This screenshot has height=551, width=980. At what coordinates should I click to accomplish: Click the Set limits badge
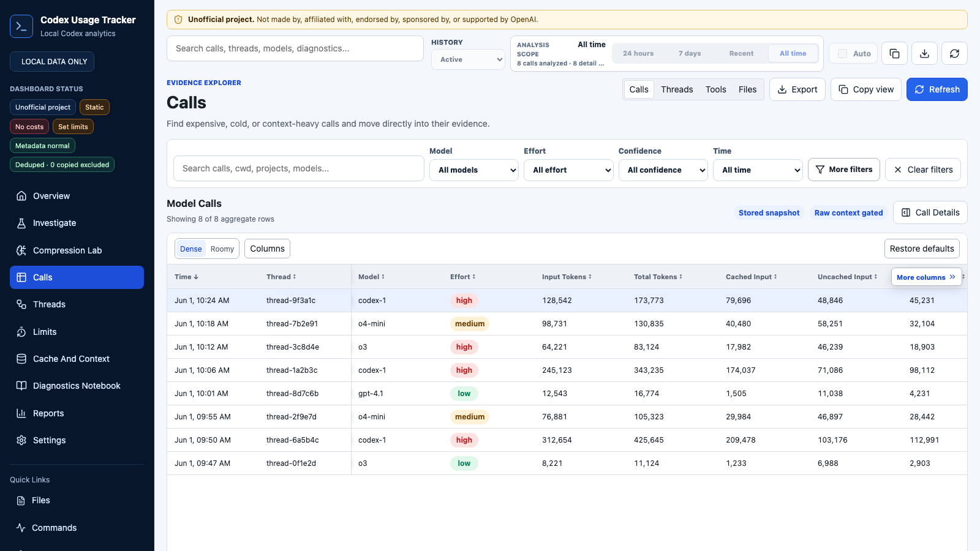73,127
